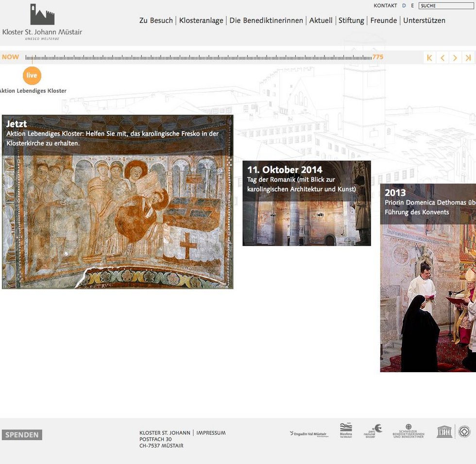Open the World Heritage emblem logo
Viewport: 476px width, 464px height.
pyautogui.click(x=464, y=431)
